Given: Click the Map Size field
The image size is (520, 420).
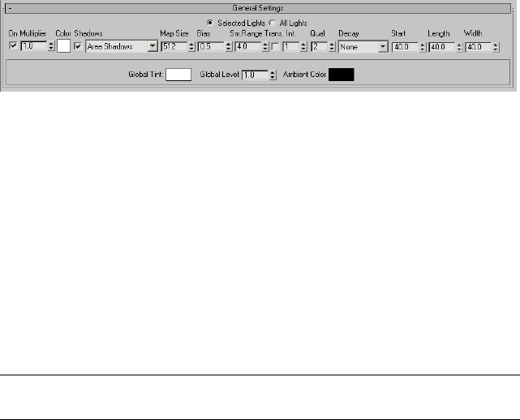Looking at the screenshot, I should (174, 46).
